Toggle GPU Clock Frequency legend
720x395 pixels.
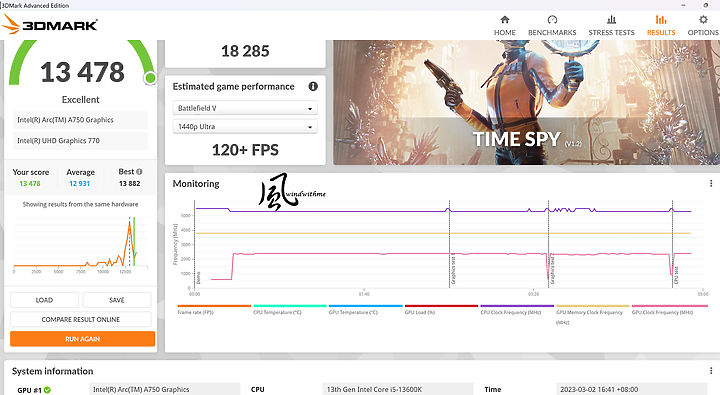pos(669,310)
